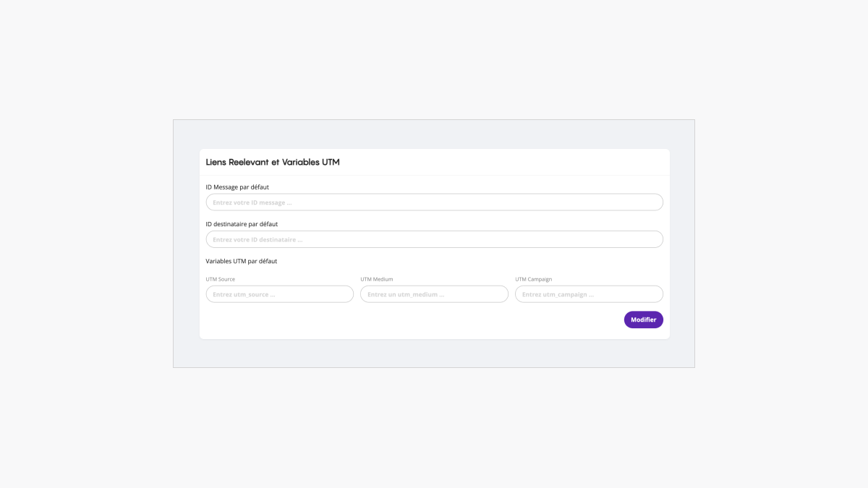
Task: Click the 'Variables UTM par défaut' label
Action: point(241,261)
